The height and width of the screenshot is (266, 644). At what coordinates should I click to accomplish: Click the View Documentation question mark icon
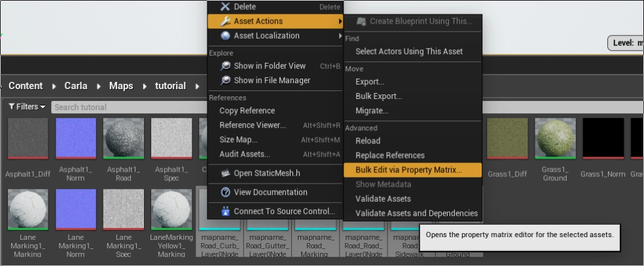click(225, 192)
